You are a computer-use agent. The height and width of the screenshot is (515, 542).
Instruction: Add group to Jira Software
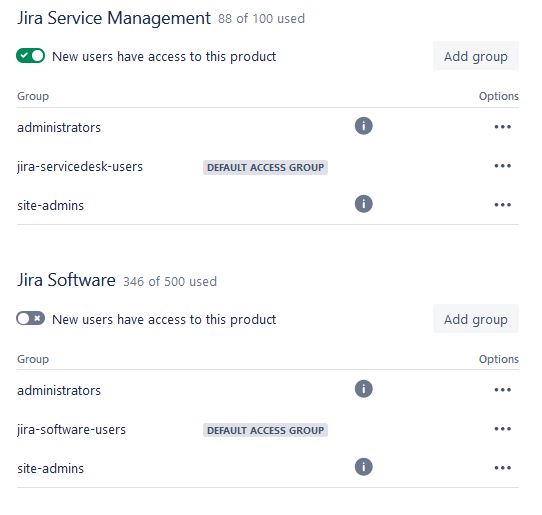coord(476,319)
